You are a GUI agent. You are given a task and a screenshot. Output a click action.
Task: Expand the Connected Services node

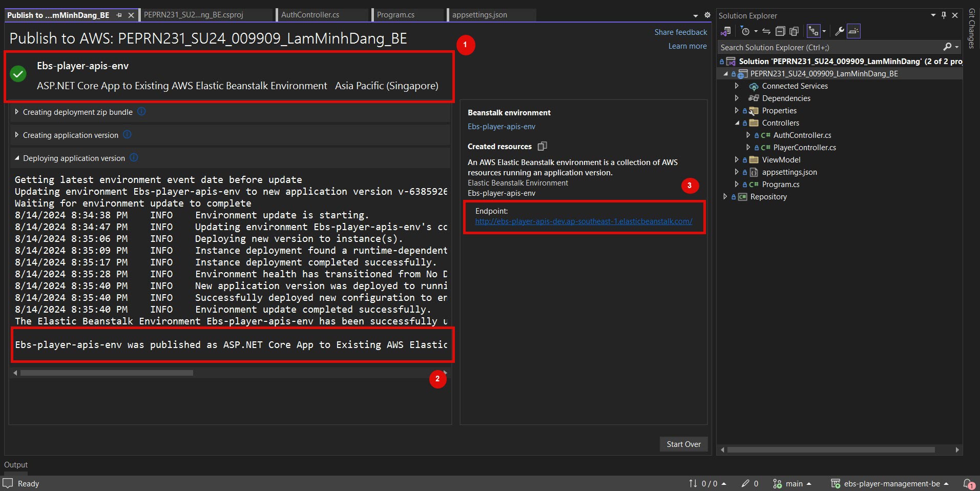point(737,86)
